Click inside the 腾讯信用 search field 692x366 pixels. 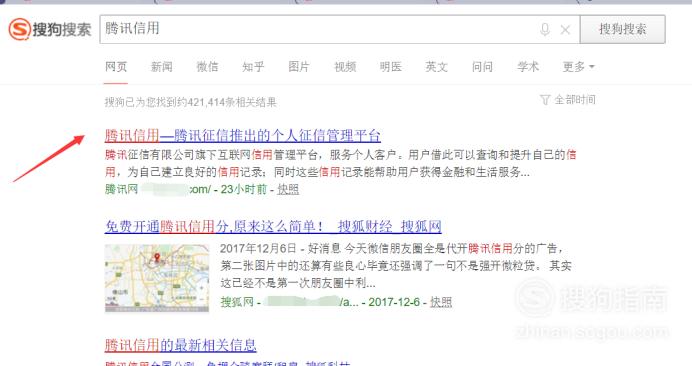click(318, 29)
